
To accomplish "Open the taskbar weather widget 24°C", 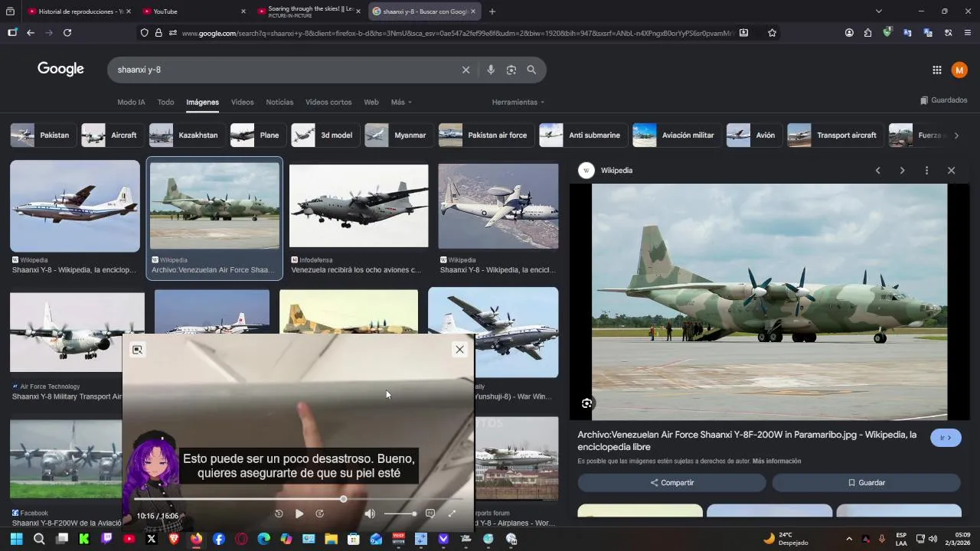I will pos(786,539).
